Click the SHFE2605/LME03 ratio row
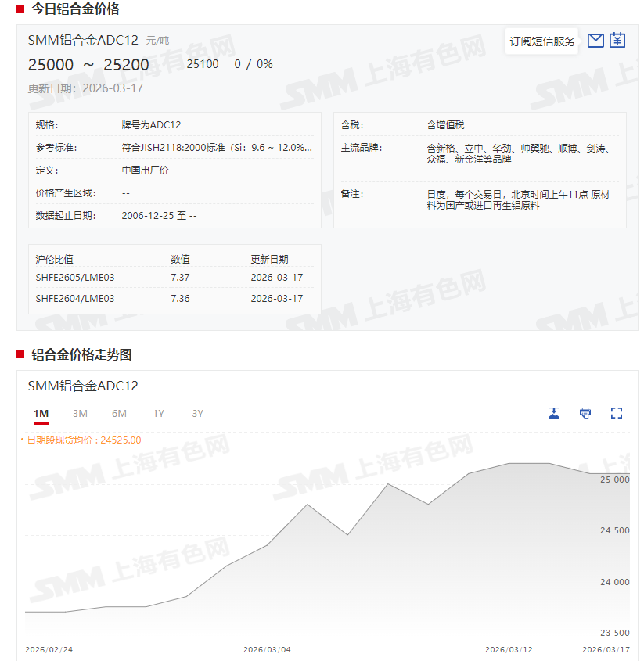Viewport: 644px width, 661px height. click(x=174, y=278)
